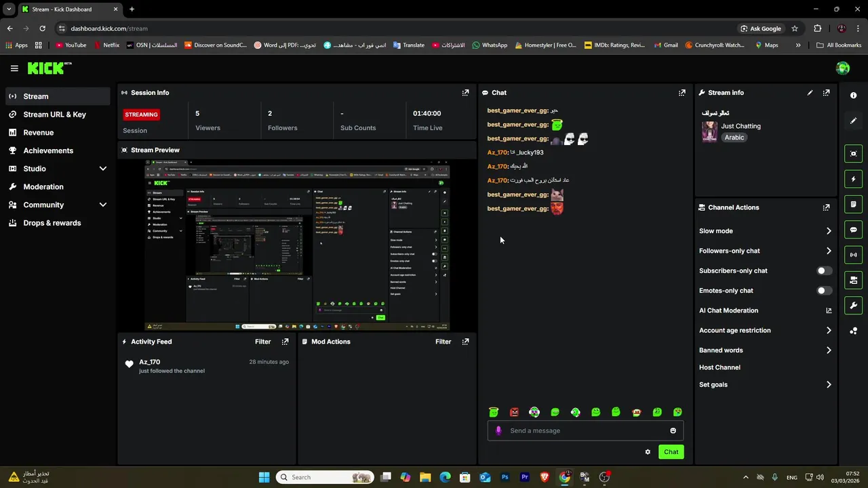Toggle channel actions widget icon in sidebar
The height and width of the screenshot is (488, 868).
pyautogui.click(x=853, y=280)
